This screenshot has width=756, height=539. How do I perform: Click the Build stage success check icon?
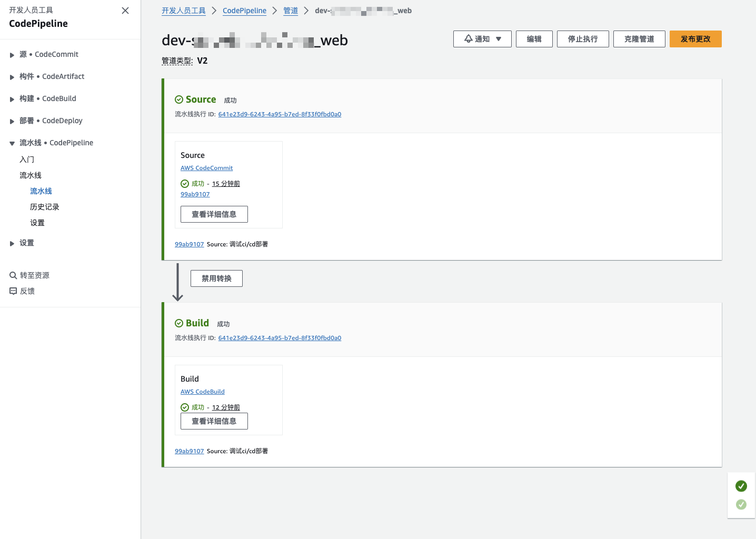click(179, 323)
